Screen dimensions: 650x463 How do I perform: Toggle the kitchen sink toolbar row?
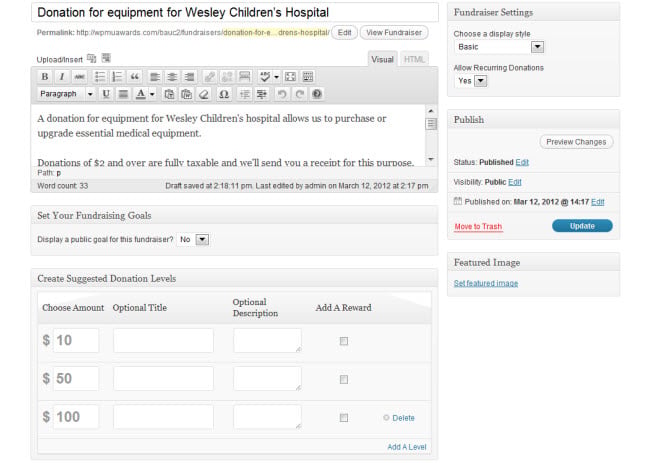point(308,77)
